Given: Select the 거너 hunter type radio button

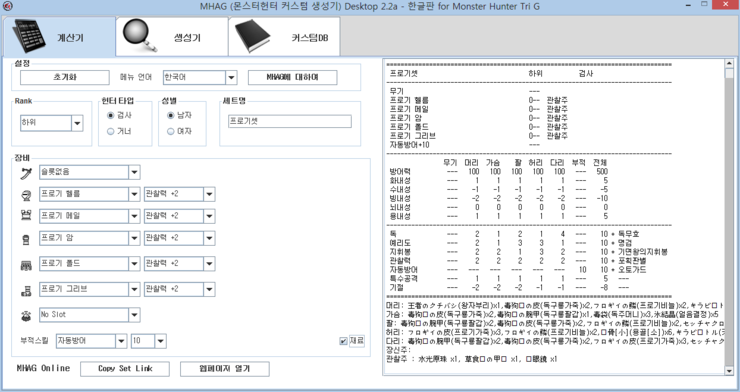Looking at the screenshot, I should [x=110, y=131].
